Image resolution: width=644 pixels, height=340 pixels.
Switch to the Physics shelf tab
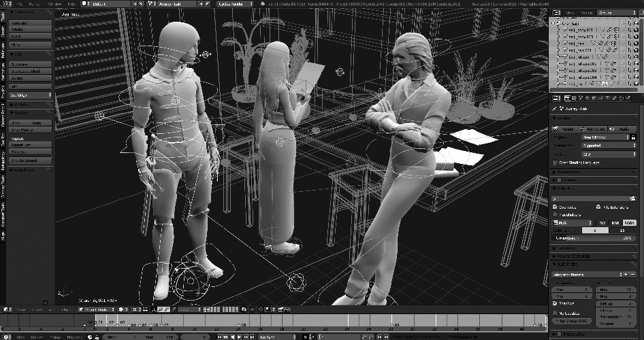click(x=3, y=92)
